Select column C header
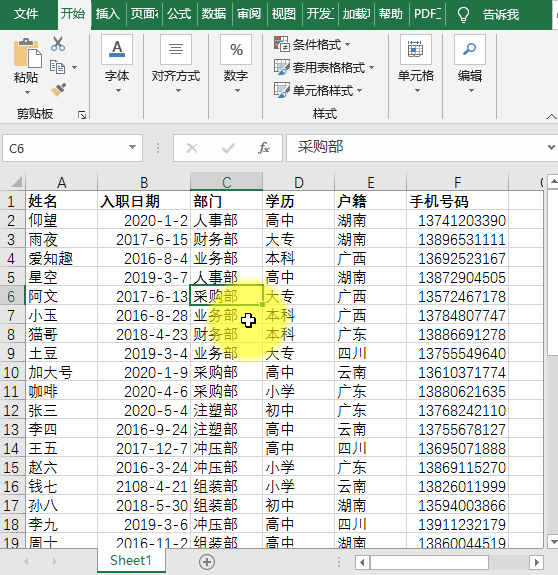Screen dimensions: 558x575 point(227,182)
